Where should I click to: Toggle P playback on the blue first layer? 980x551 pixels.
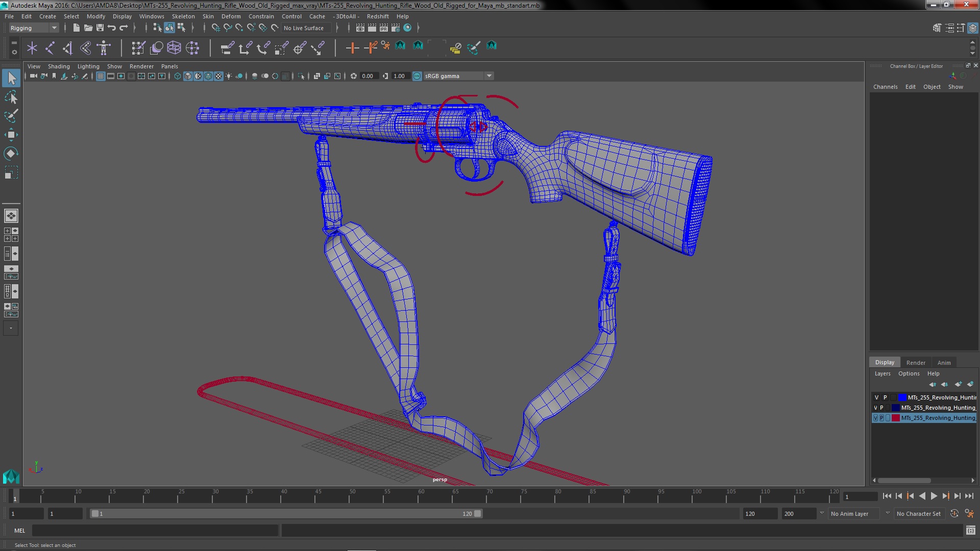pyautogui.click(x=885, y=397)
